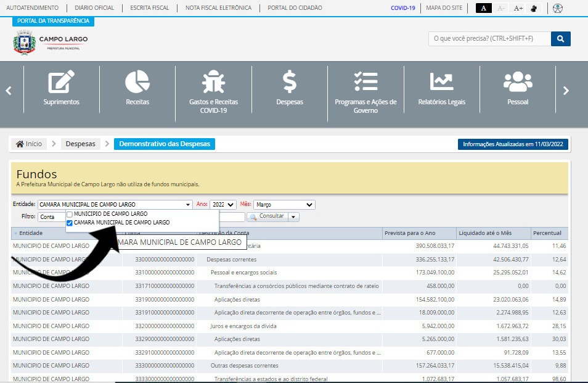Open the Receitas pie chart icon
Screen dimensions: 588x383
coord(137,83)
